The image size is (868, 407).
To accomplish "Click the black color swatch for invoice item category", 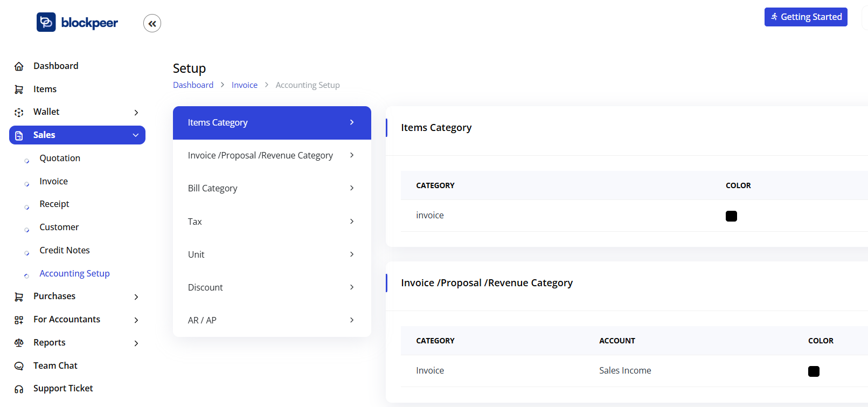I will [x=731, y=216].
